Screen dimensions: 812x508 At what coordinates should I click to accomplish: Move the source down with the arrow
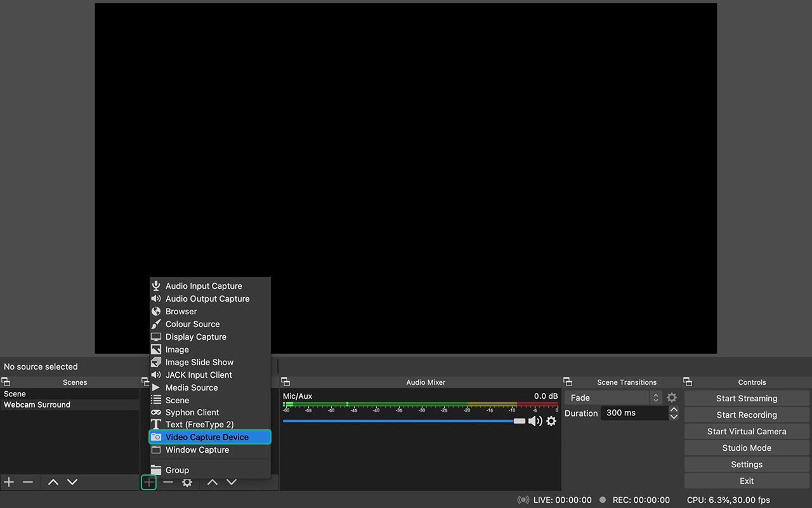tap(232, 482)
